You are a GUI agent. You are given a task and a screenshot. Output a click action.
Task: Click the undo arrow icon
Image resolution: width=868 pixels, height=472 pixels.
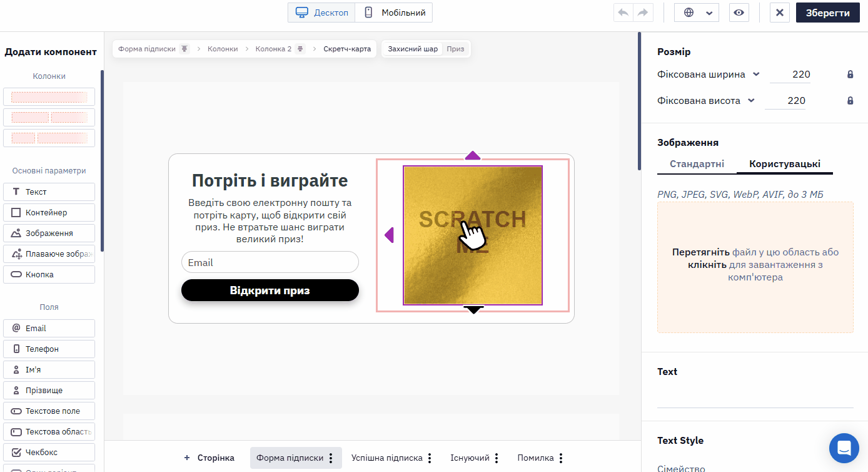623,13
